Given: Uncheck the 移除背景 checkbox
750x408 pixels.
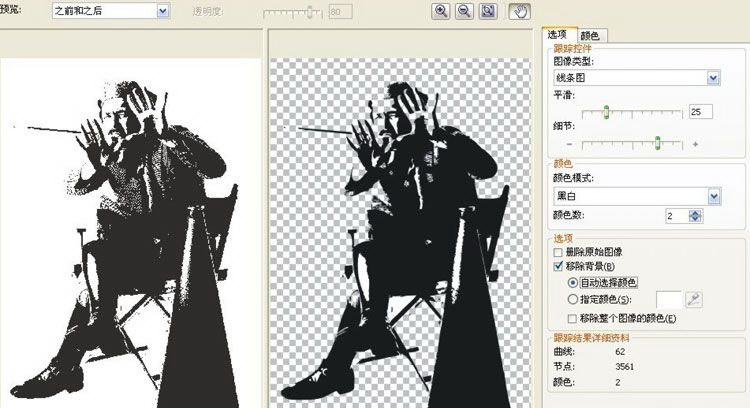Looking at the screenshot, I should (x=558, y=266).
